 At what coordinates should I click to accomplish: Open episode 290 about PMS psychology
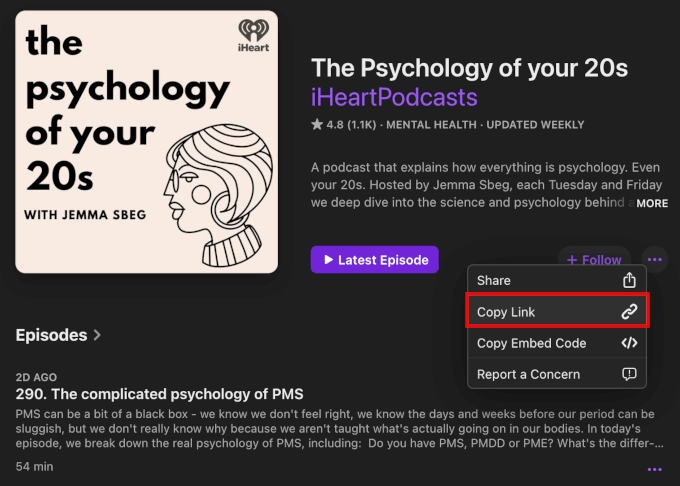pos(160,393)
